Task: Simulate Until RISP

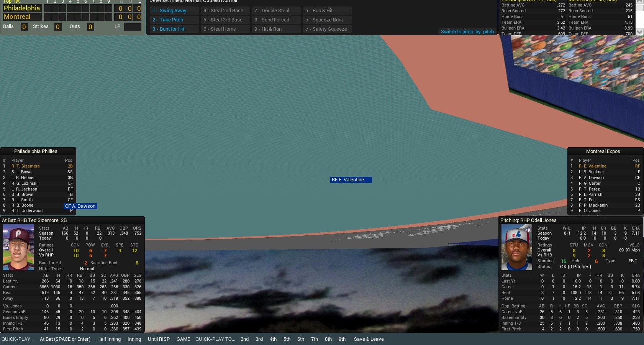Action: pyautogui.click(x=159, y=339)
